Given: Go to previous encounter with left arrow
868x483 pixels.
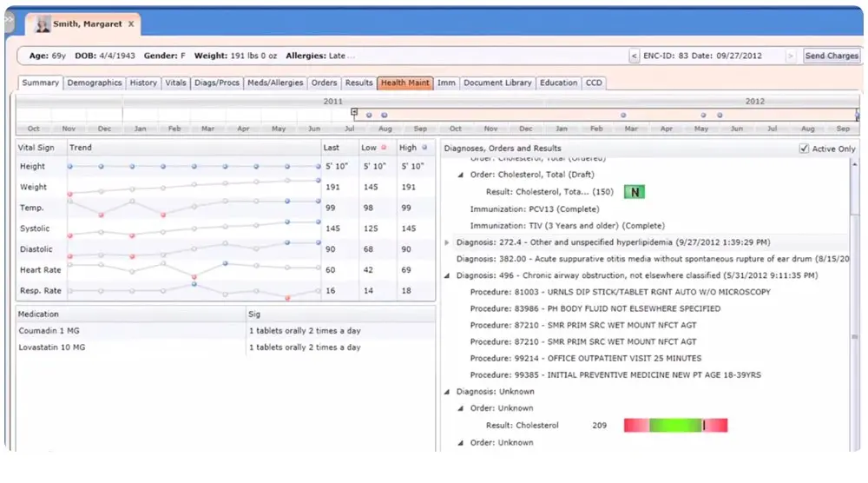Looking at the screenshot, I should 635,56.
